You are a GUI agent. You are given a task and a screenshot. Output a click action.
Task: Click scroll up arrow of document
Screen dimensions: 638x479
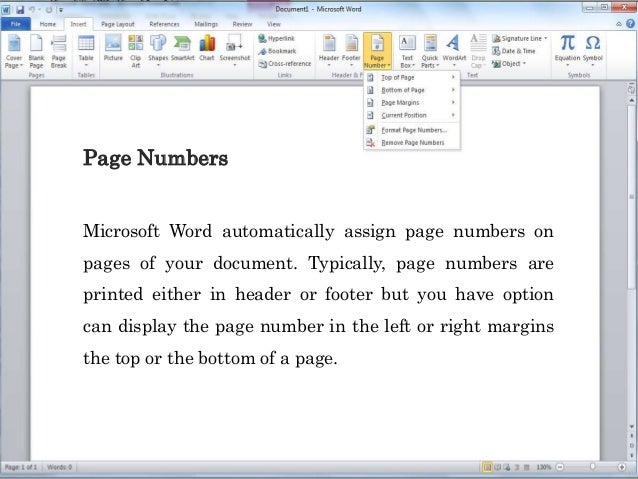tap(631, 100)
